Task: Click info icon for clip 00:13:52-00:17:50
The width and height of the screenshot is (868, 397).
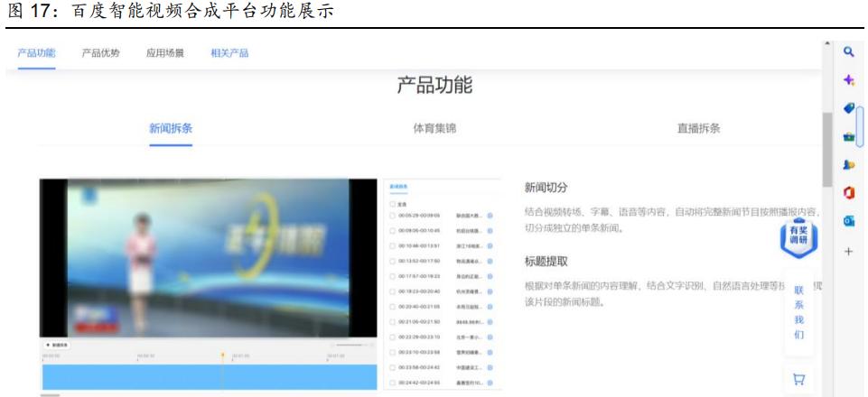Action: click(490, 261)
